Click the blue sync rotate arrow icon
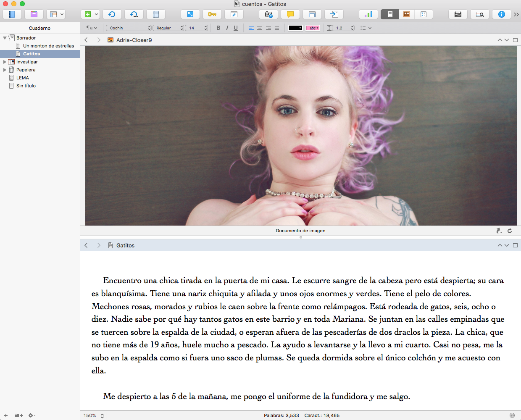 (x=112, y=14)
